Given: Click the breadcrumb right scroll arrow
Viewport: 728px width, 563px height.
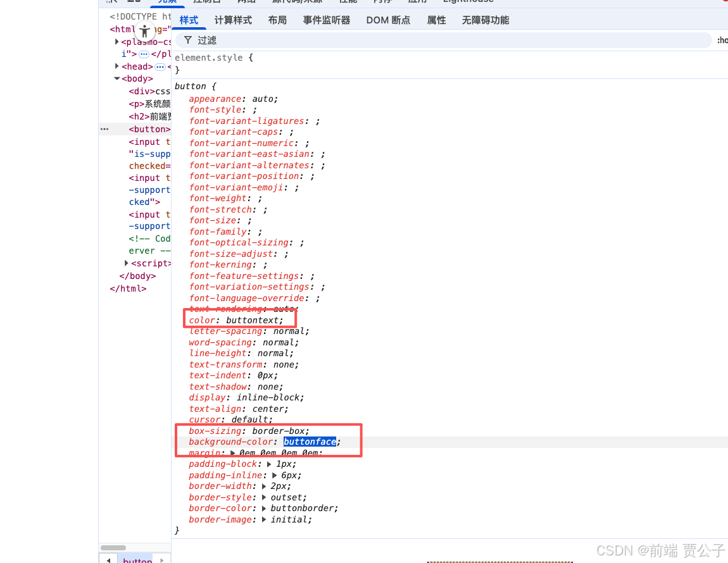Looking at the screenshot, I should [x=162, y=560].
